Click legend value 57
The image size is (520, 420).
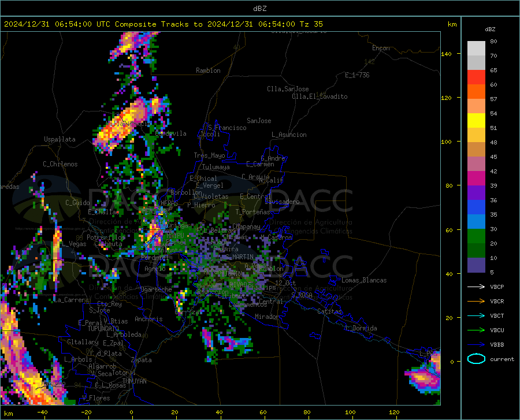click(493, 99)
